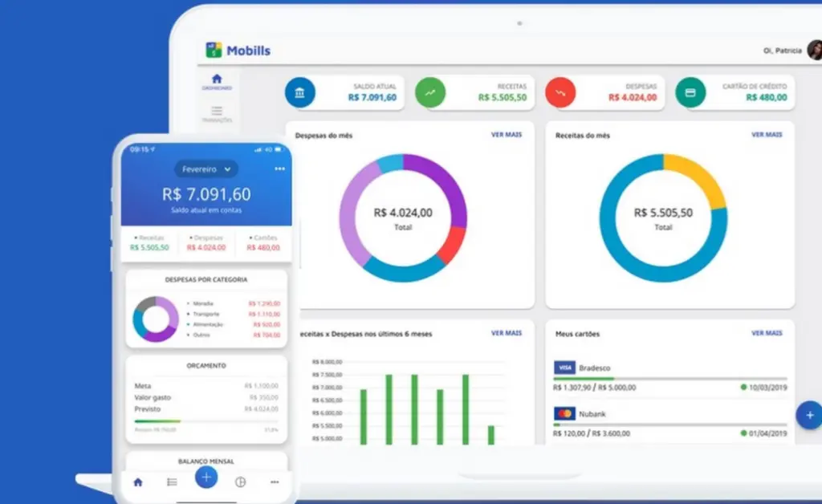Open the Fevereiro month dropdown

[206, 169]
